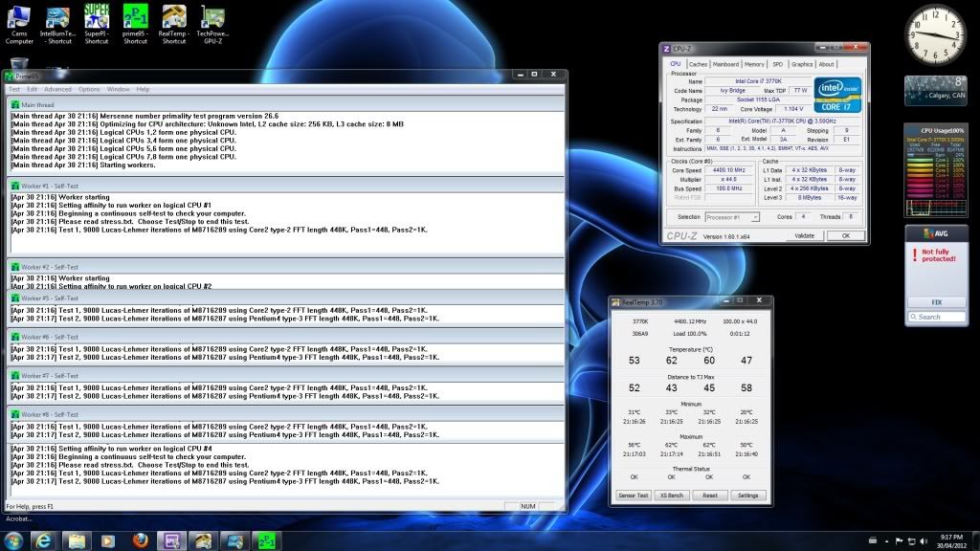Click the Worker #8 Self-Test window icon
This screenshot has height=551, width=980.
[x=15, y=414]
